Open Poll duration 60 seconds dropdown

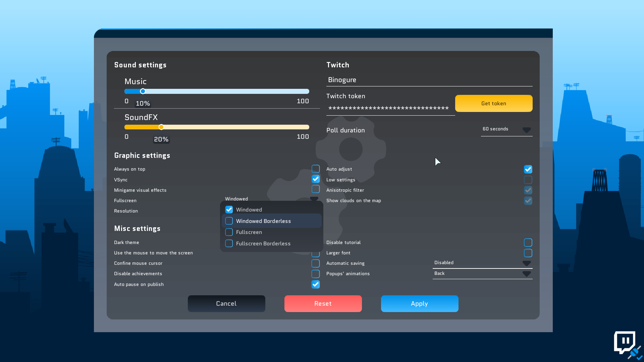(506, 129)
